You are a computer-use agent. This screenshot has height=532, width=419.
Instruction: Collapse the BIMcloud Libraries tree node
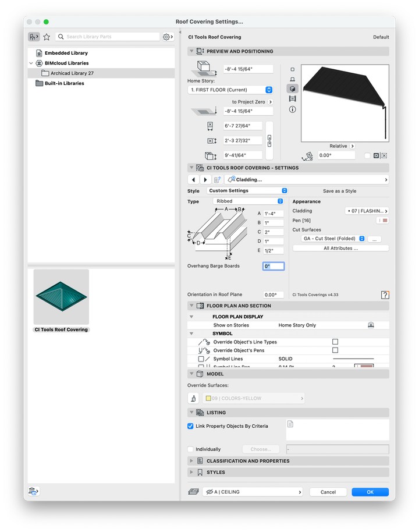click(x=31, y=63)
